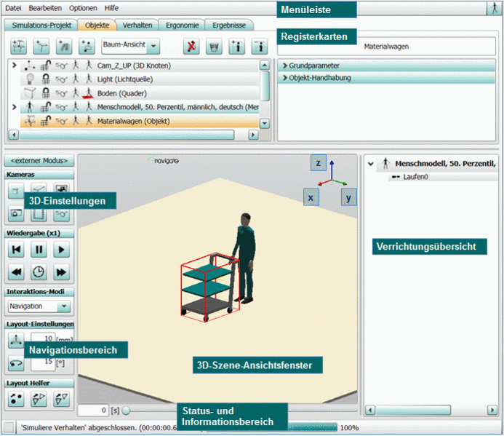
Task: Toggle glasses visibility icon for Boden
Action: click(61, 93)
